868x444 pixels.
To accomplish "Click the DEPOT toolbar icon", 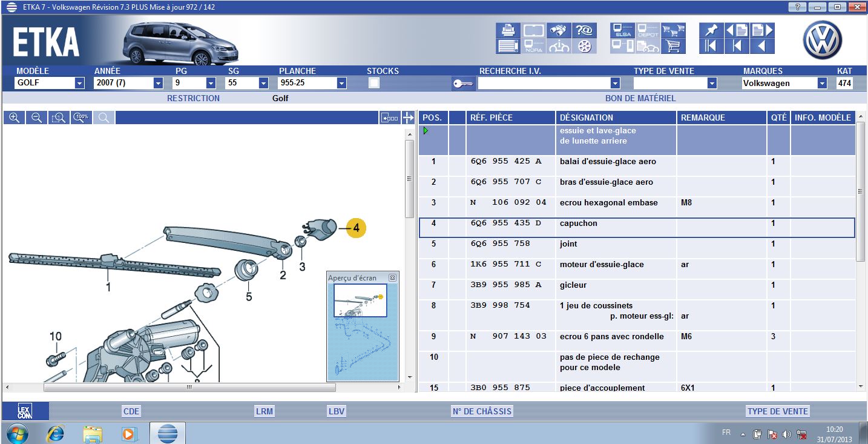I will [x=647, y=30].
